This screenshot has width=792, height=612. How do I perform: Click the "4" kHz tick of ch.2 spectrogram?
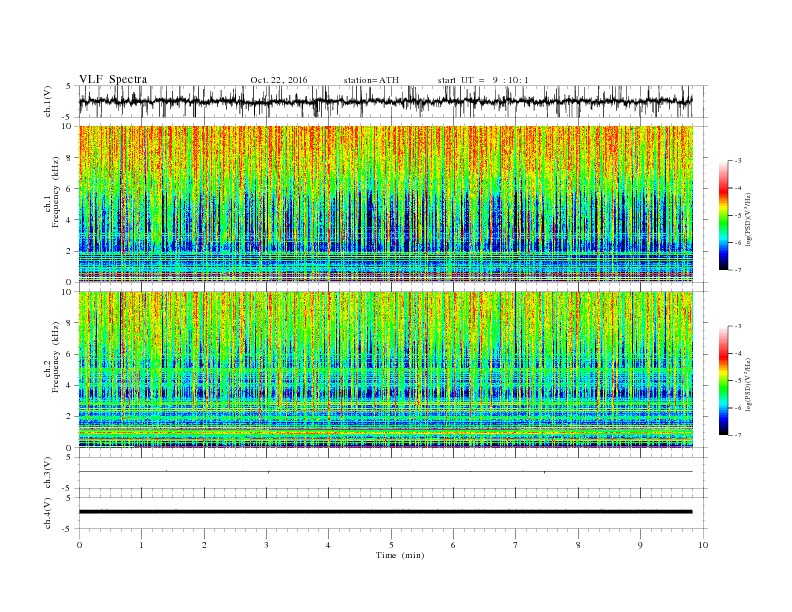point(70,385)
